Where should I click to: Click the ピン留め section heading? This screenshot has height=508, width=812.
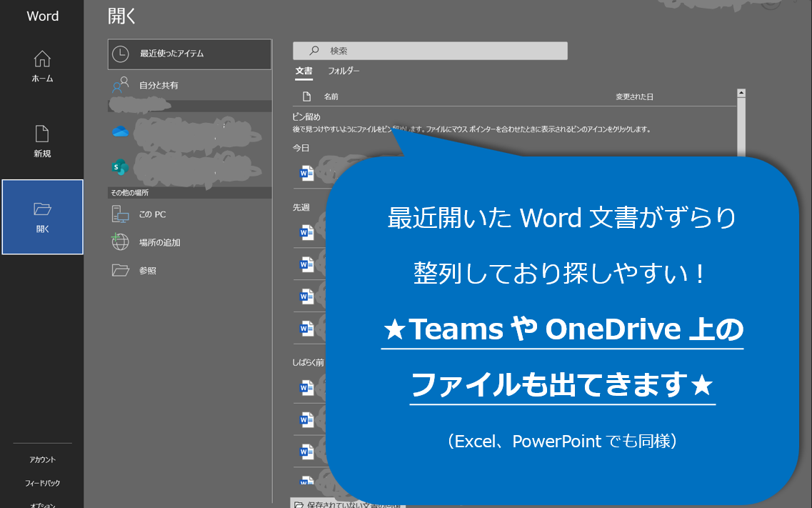pyautogui.click(x=306, y=117)
